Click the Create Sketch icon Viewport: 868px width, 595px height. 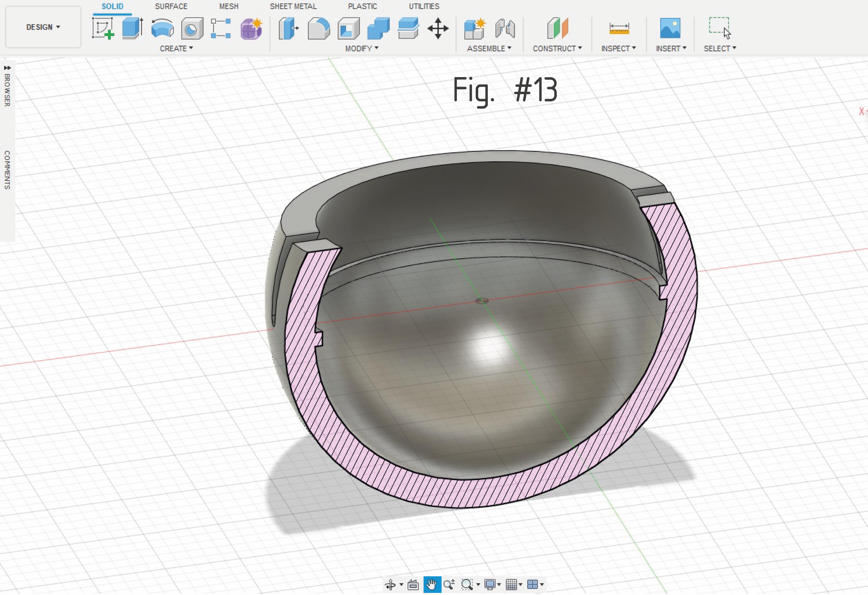(x=103, y=28)
